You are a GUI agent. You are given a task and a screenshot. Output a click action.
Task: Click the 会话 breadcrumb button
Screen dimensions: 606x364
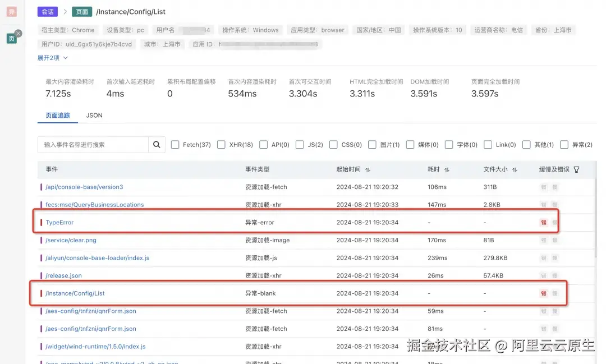pos(47,11)
